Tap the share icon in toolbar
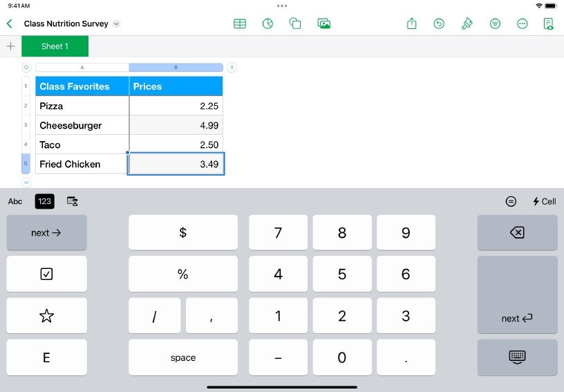The height and width of the screenshot is (392, 564). (x=412, y=24)
